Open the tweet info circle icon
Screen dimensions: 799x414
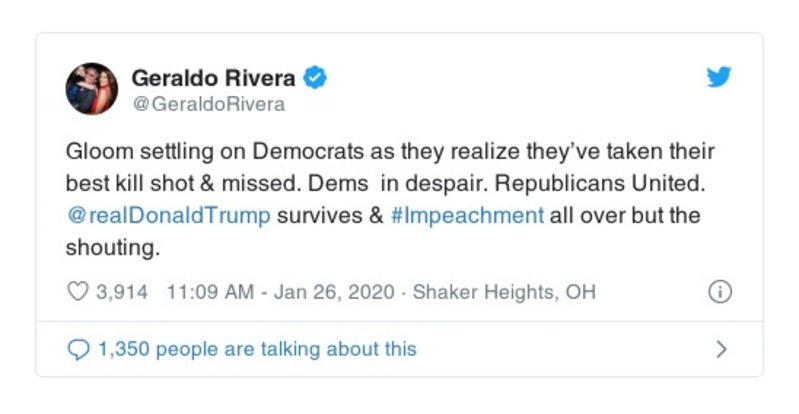point(719,292)
